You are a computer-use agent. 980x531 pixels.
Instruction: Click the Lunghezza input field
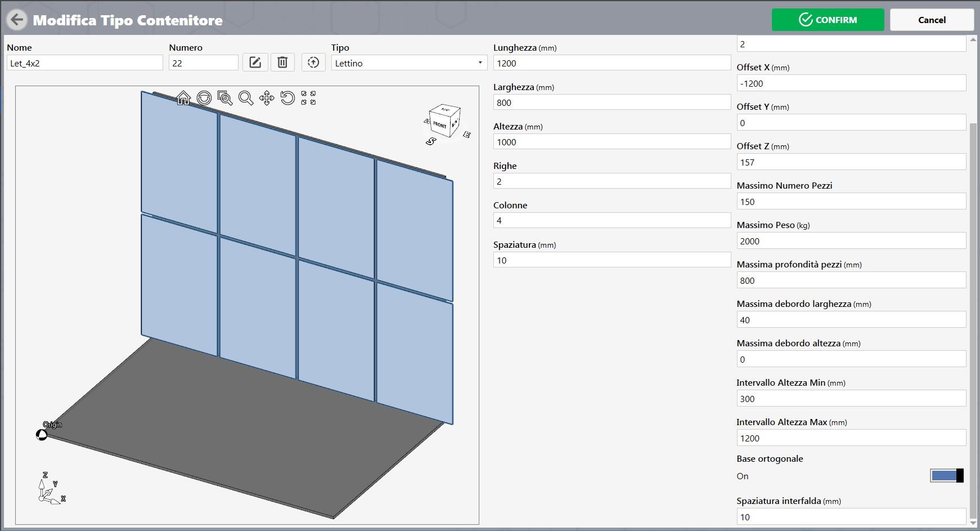[612, 63]
